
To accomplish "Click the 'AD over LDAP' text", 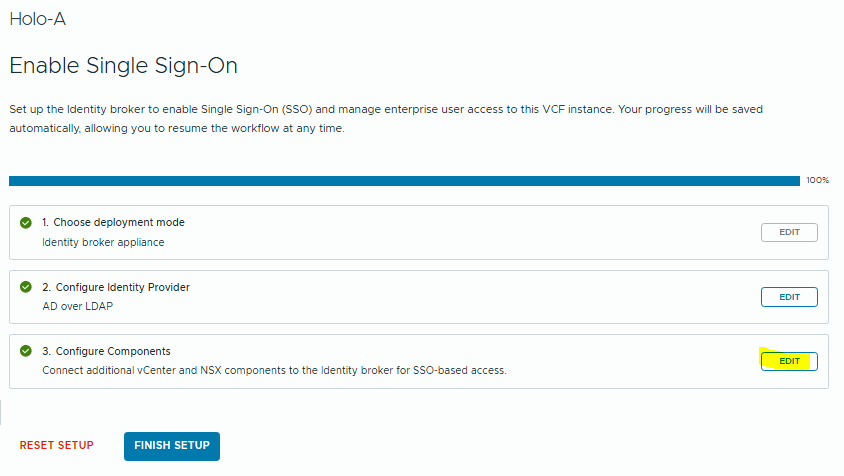I will click(77, 306).
